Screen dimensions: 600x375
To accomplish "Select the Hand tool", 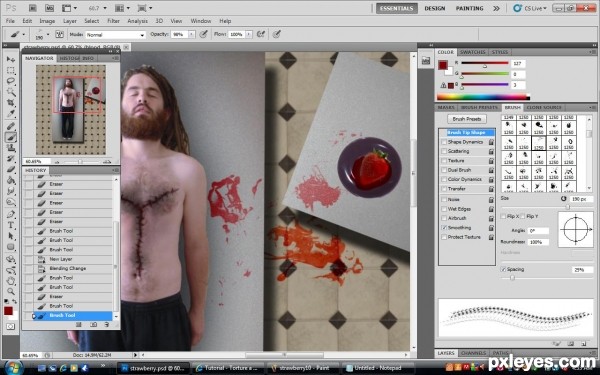I will point(11,280).
